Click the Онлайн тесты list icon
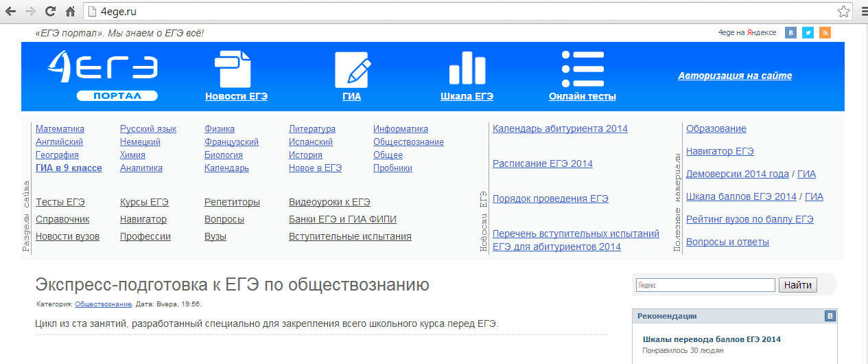 [583, 69]
